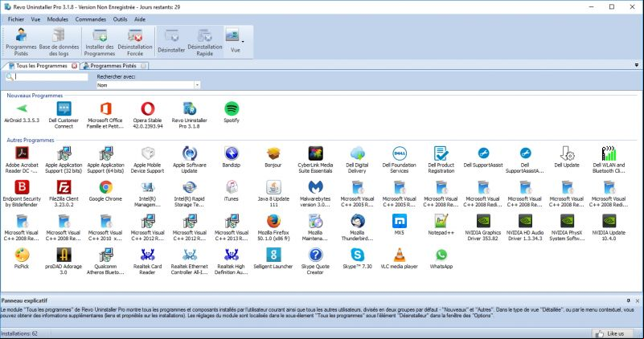Open Base de données des logs
Image resolution: width=644 pixels, height=339 pixels.
click(59, 43)
